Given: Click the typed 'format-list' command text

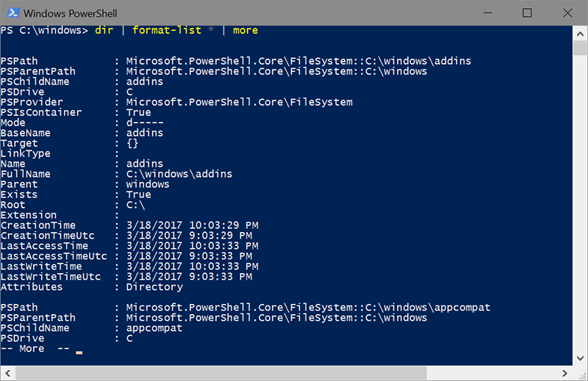Looking at the screenshot, I should [x=164, y=30].
